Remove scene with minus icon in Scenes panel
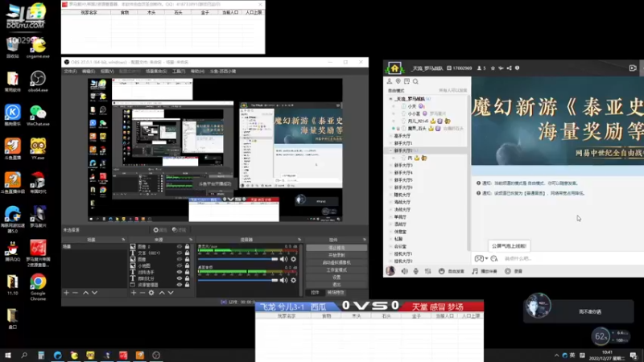 click(x=75, y=293)
